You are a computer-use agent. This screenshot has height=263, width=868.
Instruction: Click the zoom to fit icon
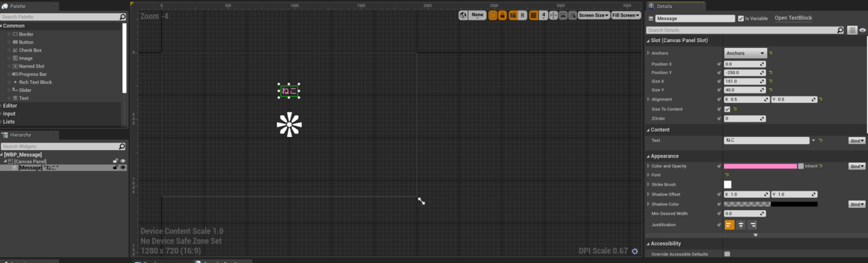pos(553,14)
